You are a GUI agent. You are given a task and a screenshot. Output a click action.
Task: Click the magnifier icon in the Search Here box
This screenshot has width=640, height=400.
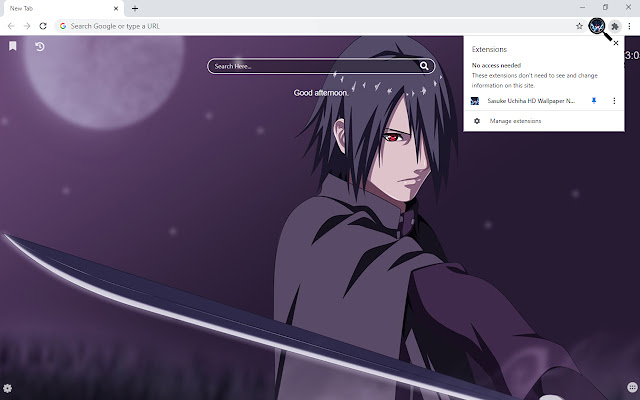click(x=424, y=66)
